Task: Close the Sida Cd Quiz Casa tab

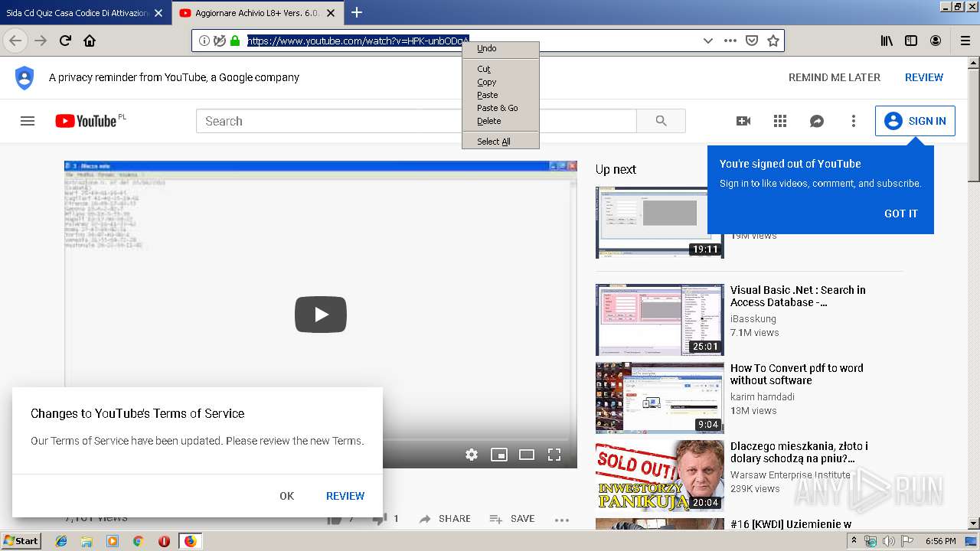Action: pyautogui.click(x=158, y=13)
